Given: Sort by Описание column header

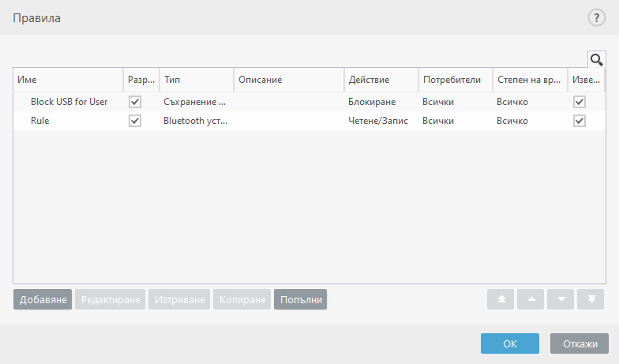Looking at the screenshot, I should pos(289,80).
